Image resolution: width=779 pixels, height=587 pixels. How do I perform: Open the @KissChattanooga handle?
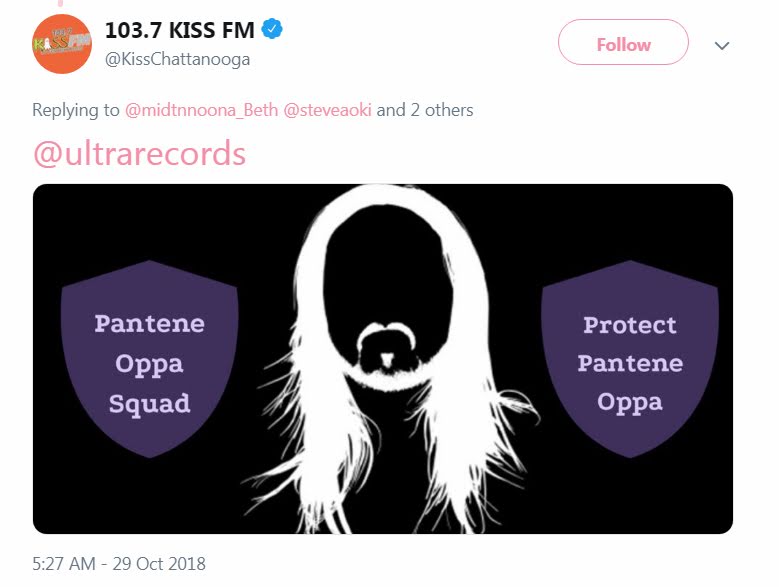pyautogui.click(x=177, y=59)
